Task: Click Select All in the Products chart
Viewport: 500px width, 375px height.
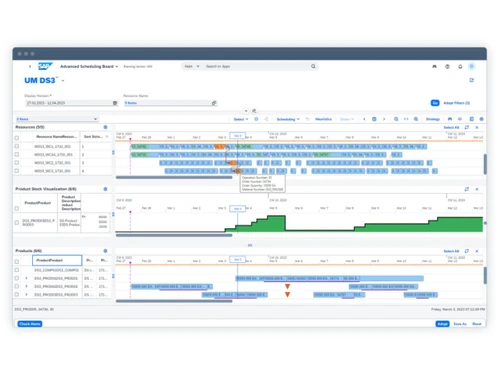Action: point(451,251)
